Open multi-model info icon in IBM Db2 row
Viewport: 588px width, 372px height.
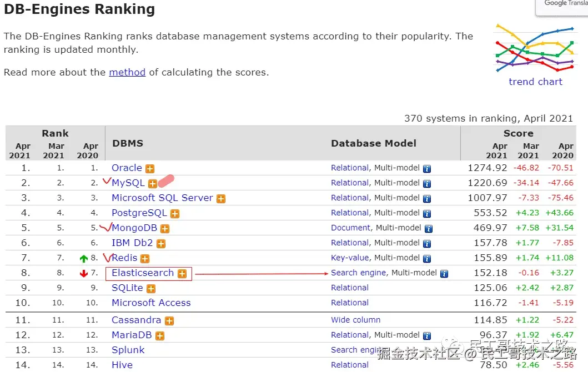click(x=427, y=244)
